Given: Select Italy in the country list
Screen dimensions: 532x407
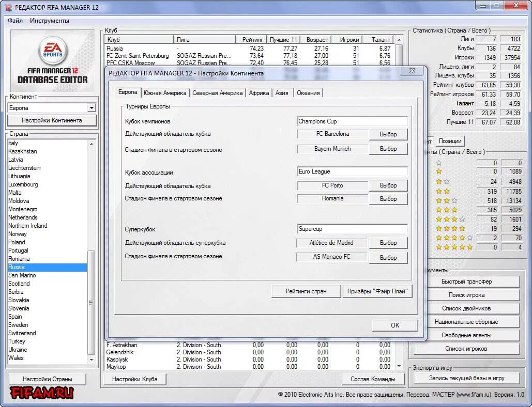Looking at the screenshot, I should click(x=47, y=143).
